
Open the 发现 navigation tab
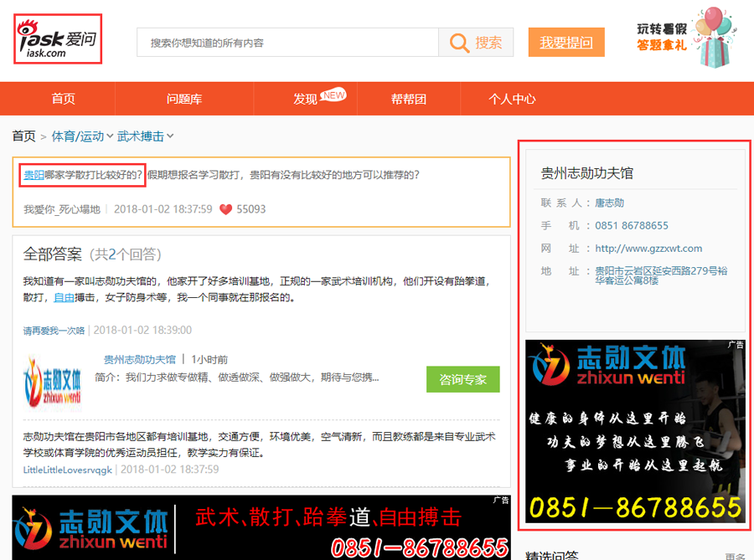tap(305, 99)
